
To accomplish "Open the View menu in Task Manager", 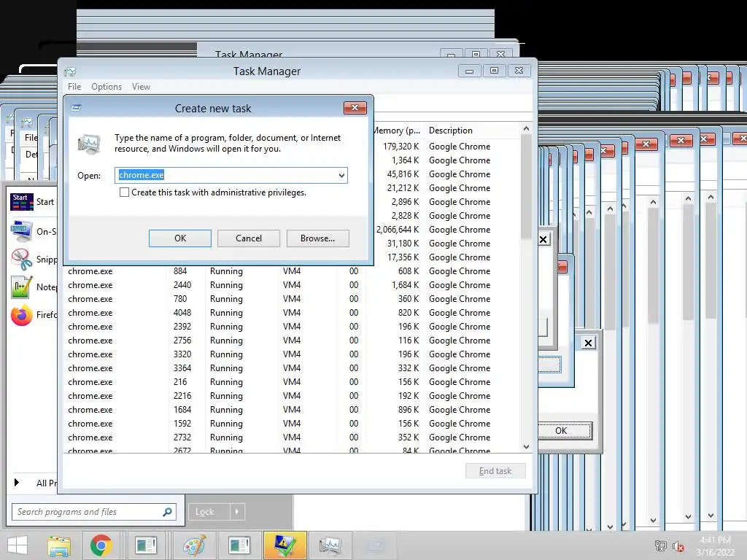I will tap(141, 87).
